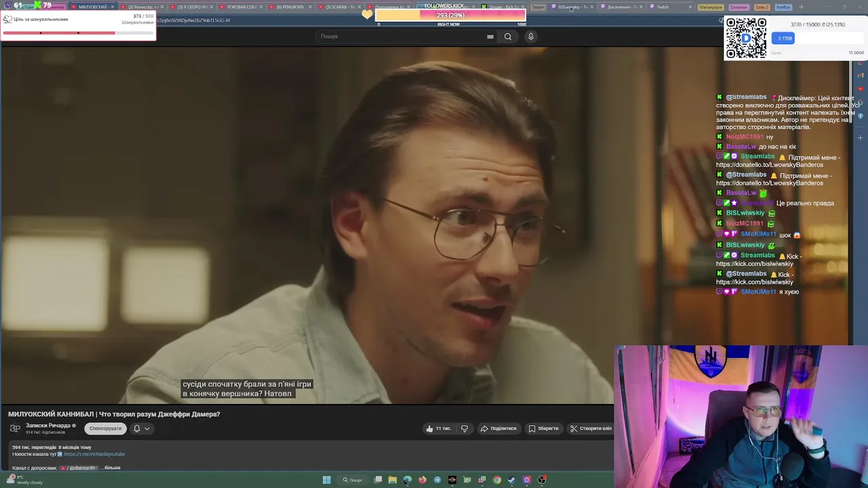Switch to the РОКОВАЯ СОБА tab
868x488 pixels.
click(242, 7)
